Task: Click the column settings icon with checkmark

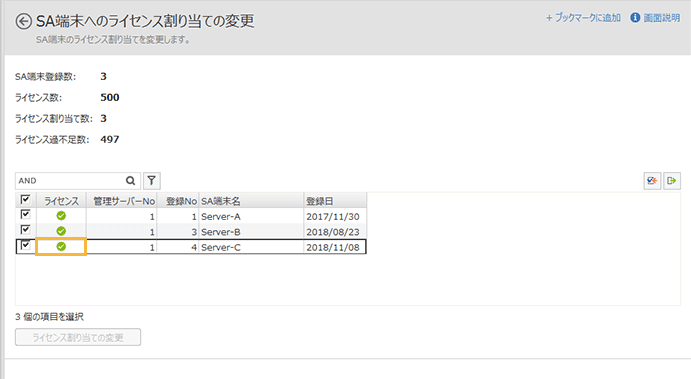Action: (652, 181)
